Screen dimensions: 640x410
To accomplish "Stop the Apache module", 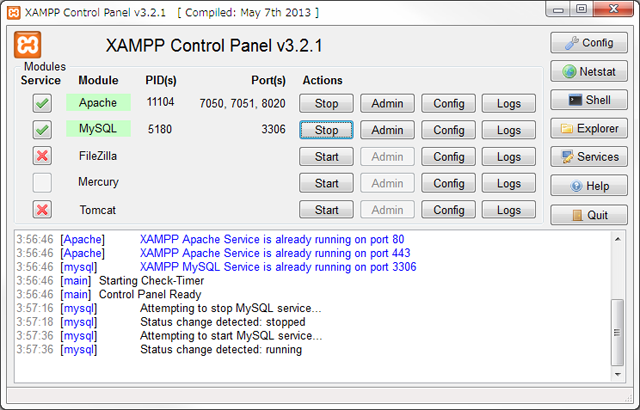I will tap(326, 103).
